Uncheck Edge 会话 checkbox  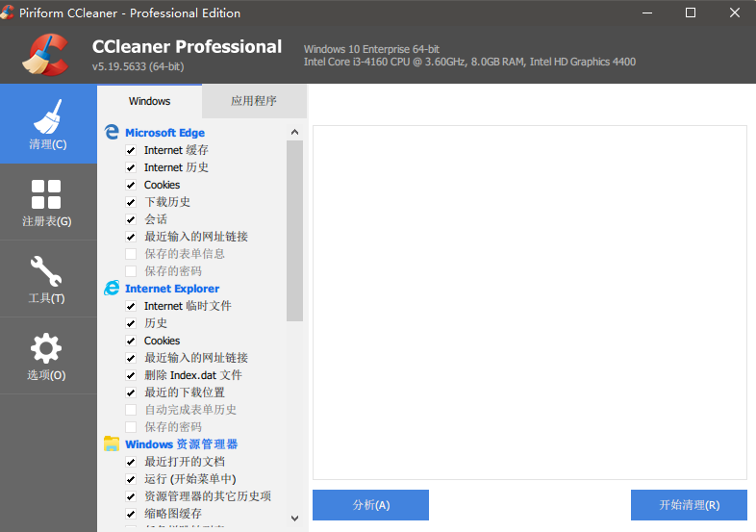pos(131,219)
